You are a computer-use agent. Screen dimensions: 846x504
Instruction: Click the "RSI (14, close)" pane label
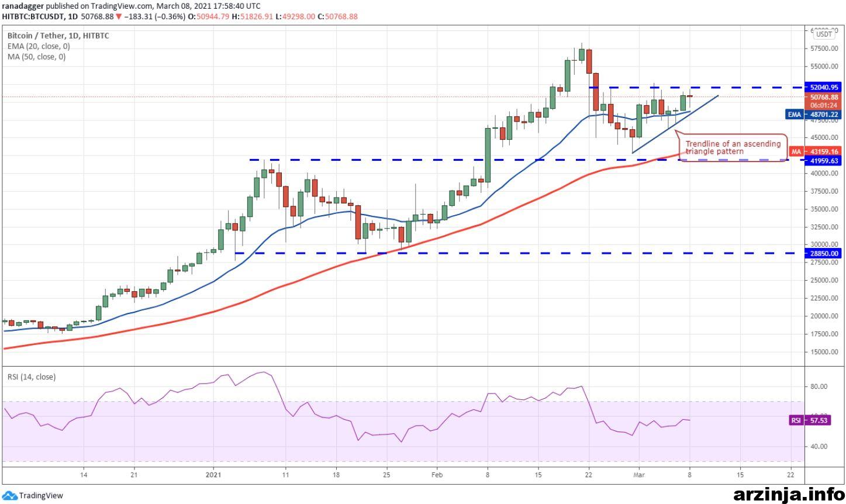coord(32,377)
